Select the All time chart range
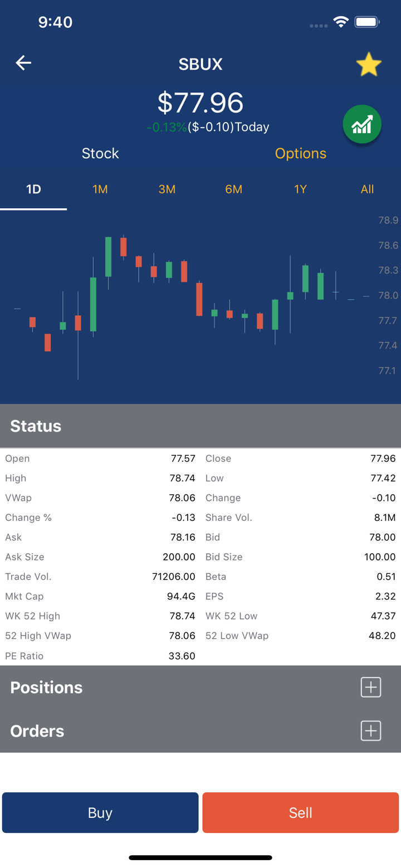Image resolution: width=401 pixels, height=868 pixels. [x=368, y=189]
